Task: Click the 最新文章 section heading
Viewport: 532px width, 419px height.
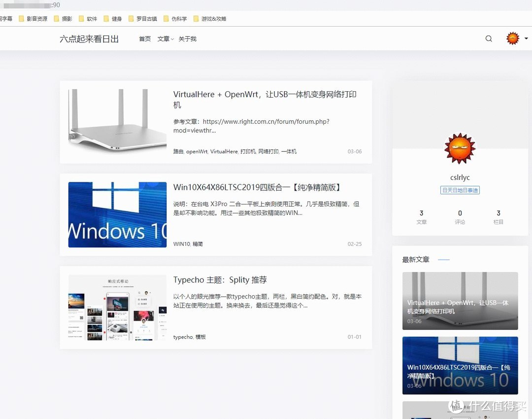Action: click(416, 260)
